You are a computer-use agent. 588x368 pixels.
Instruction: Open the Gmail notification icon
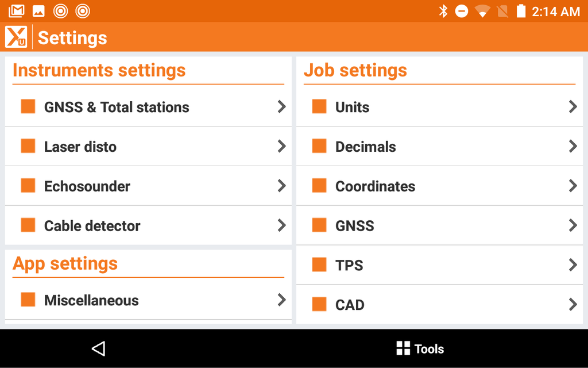pyautogui.click(x=17, y=10)
